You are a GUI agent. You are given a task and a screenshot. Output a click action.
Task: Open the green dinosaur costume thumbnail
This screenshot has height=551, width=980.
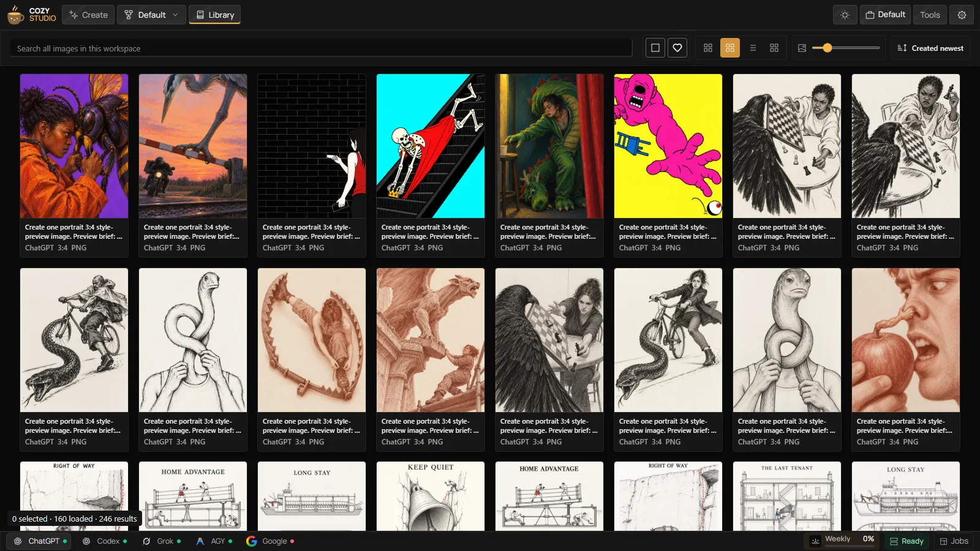tap(549, 146)
